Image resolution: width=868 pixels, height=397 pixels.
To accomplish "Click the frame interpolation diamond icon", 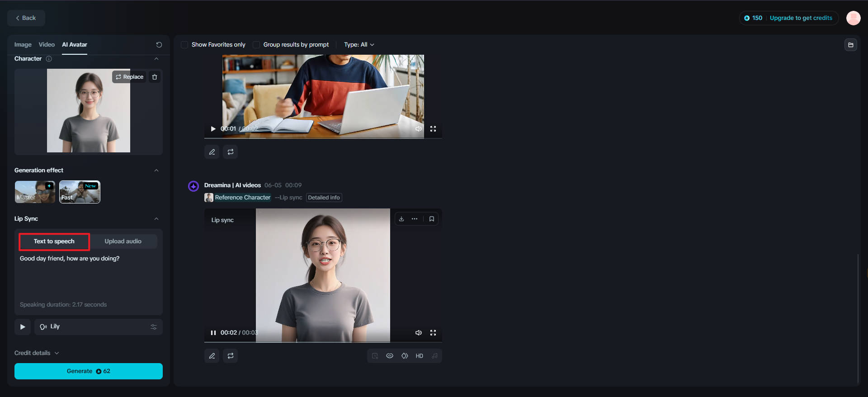I will click(405, 356).
